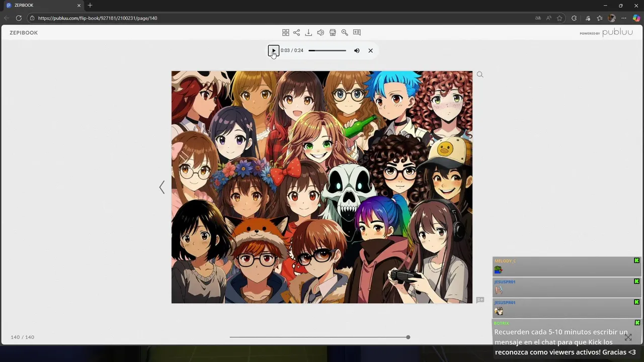Click the anime characters page image
644x362 pixels.
[x=322, y=187]
